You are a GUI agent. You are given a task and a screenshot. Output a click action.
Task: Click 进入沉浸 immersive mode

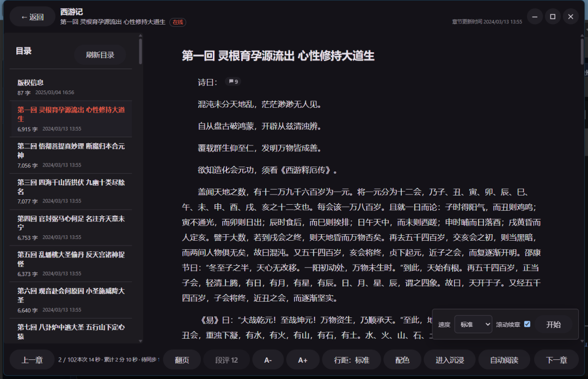(x=450, y=360)
